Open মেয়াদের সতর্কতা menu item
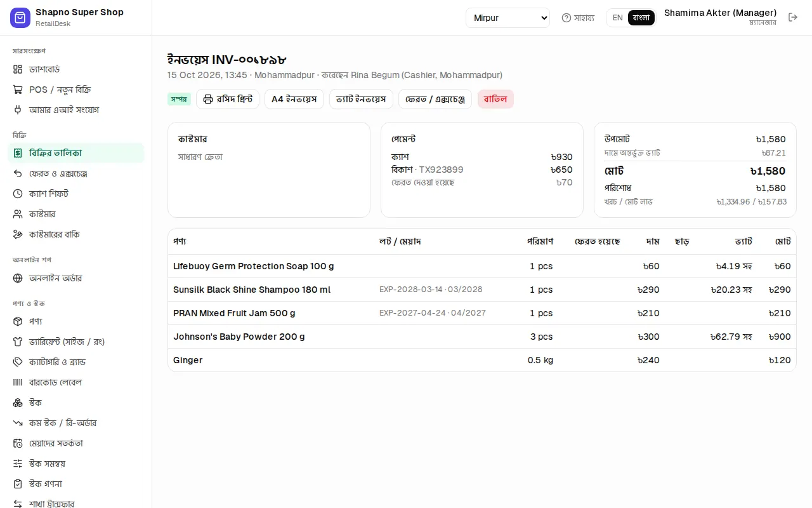 click(x=76, y=443)
